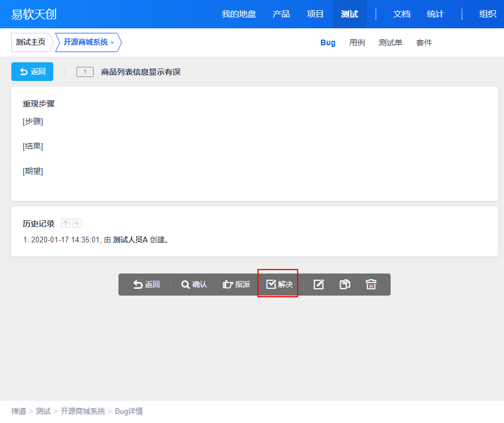Click the edit bug pencil icon
The height and width of the screenshot is (423, 504).
coord(319,284)
